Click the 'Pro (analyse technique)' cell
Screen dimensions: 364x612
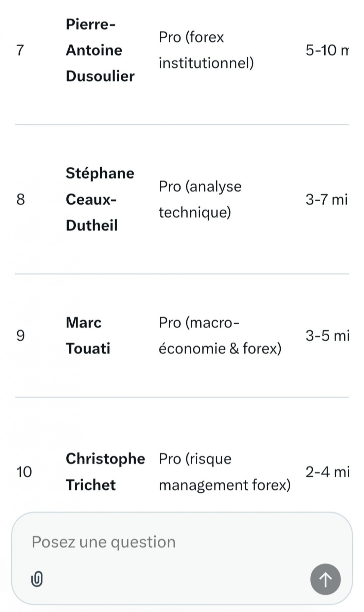point(200,199)
